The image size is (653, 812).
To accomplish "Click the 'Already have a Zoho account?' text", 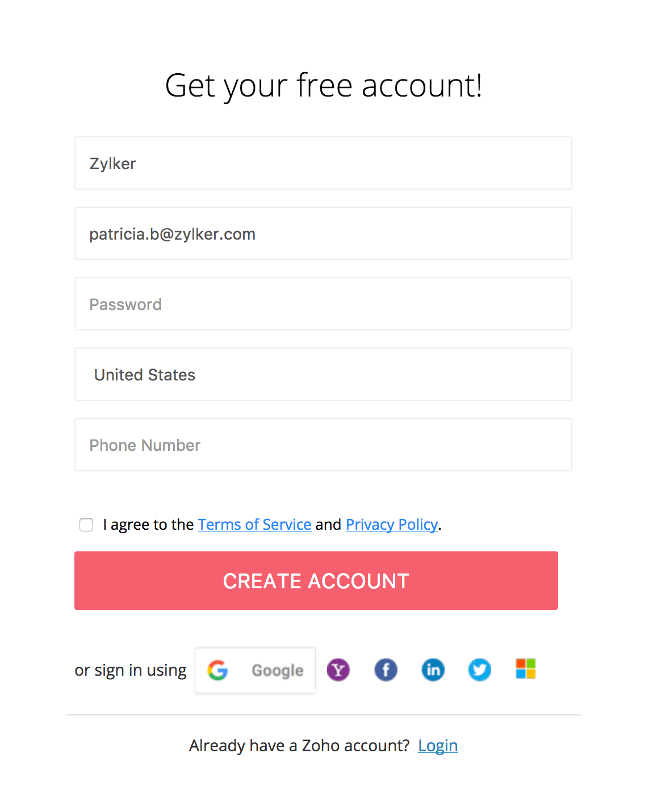I will coord(299,746).
